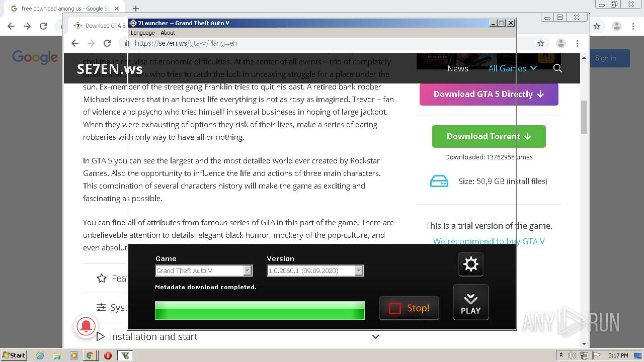Viewport: 644px width, 362px height.
Task: Stop the download in 7Launcher
Action: click(409, 308)
